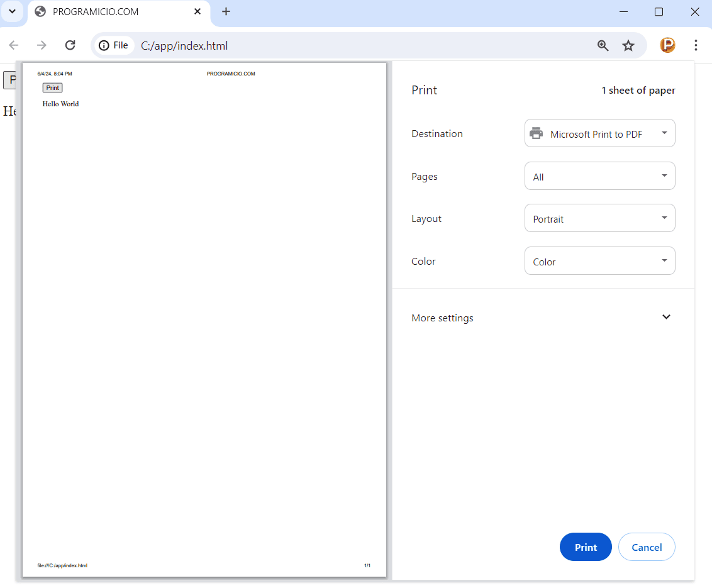Click the '1/1' page number in preview

coord(367,565)
